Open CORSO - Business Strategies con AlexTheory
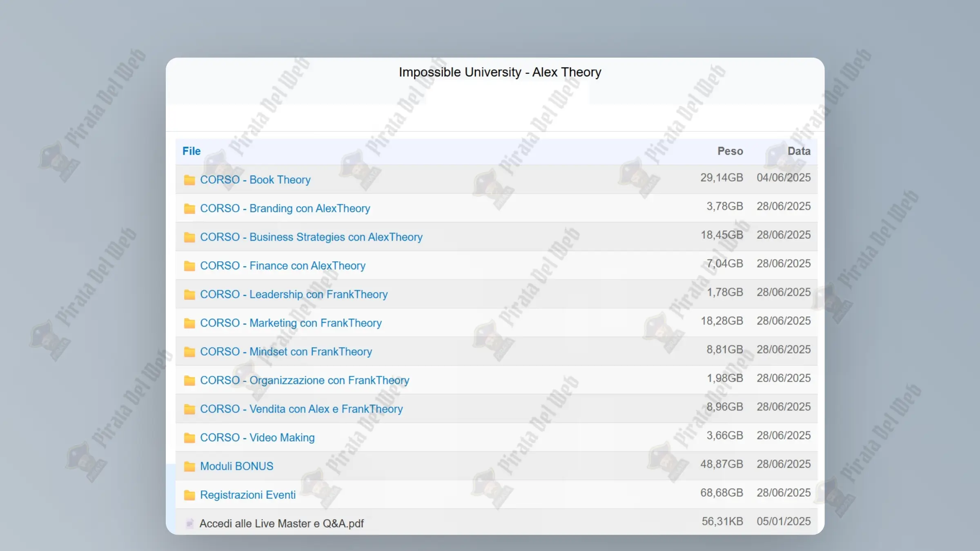980x551 pixels. [311, 237]
